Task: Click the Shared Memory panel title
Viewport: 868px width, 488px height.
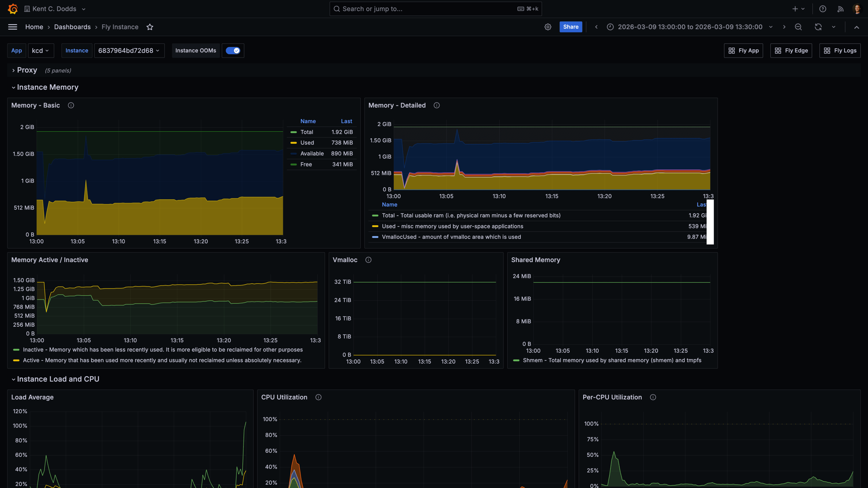Action: pos(535,260)
